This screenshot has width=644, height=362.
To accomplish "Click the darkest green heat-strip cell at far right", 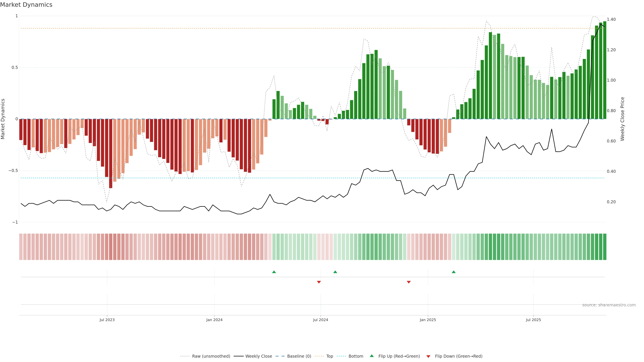I will pos(604,247).
